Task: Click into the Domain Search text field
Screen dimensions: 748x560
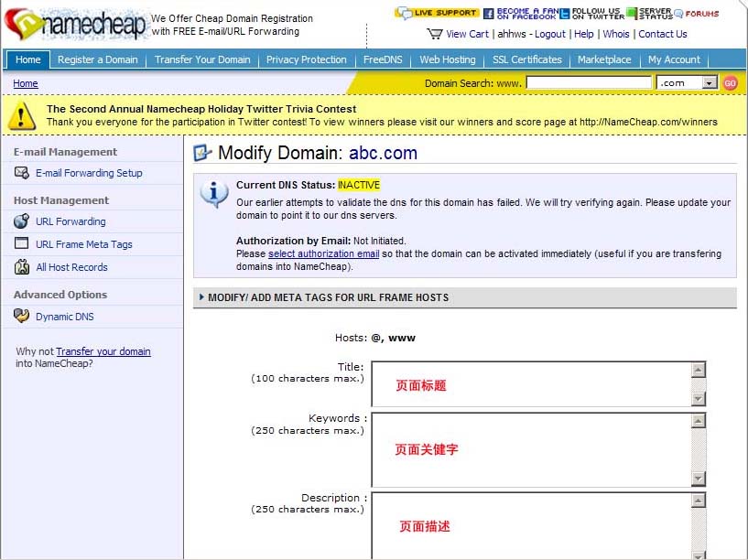Action: pos(589,82)
